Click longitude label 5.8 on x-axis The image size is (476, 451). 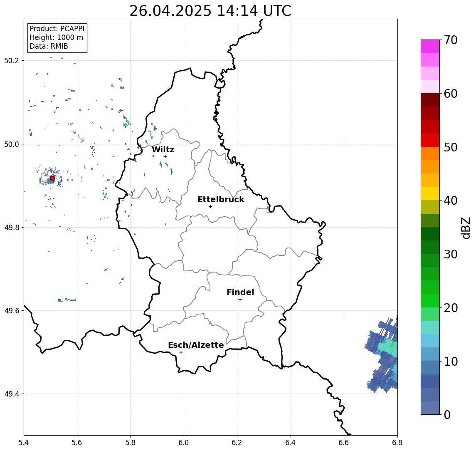point(130,443)
